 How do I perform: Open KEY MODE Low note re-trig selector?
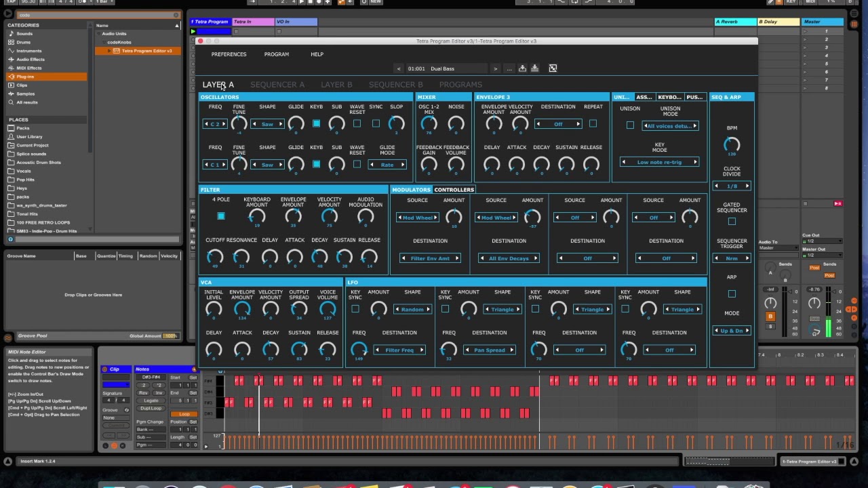point(659,162)
